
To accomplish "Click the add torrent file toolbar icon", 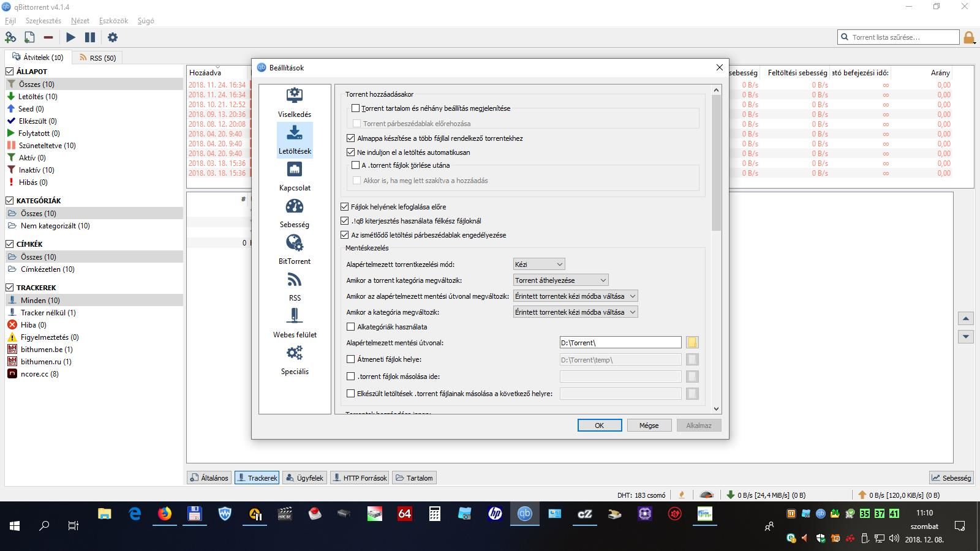I will coord(29,37).
